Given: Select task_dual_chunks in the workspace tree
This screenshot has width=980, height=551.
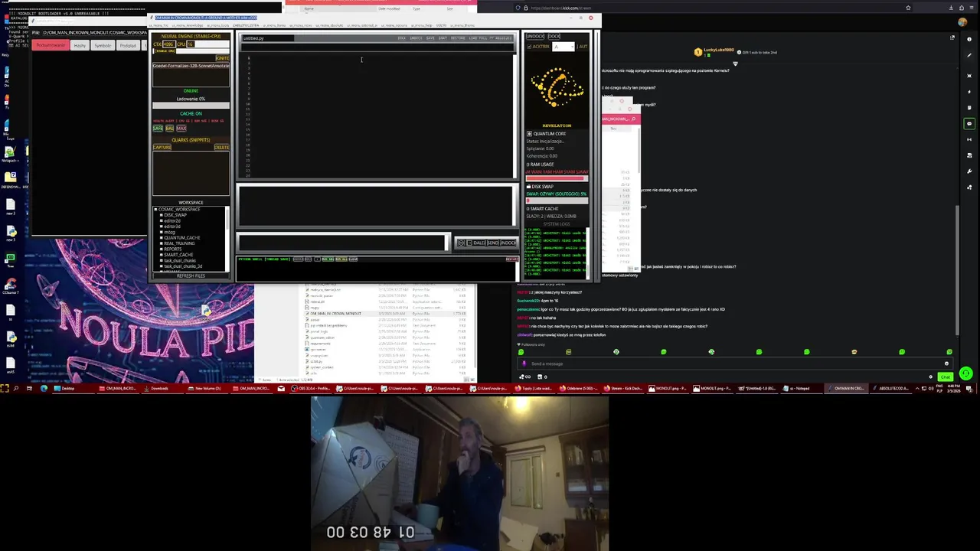Looking at the screenshot, I should click(x=180, y=261).
